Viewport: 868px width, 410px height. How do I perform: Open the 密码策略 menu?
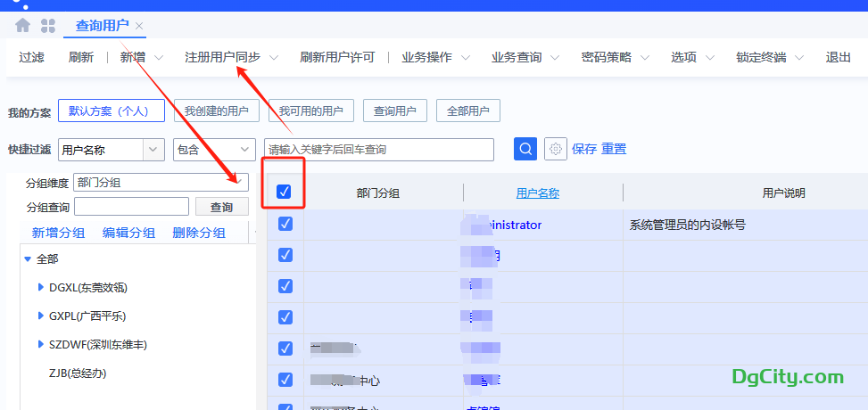615,57
